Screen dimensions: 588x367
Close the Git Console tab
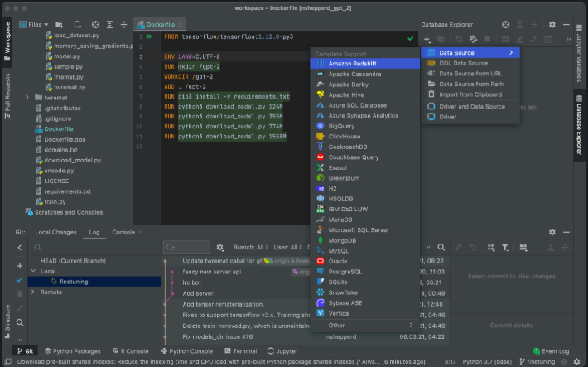(141, 232)
